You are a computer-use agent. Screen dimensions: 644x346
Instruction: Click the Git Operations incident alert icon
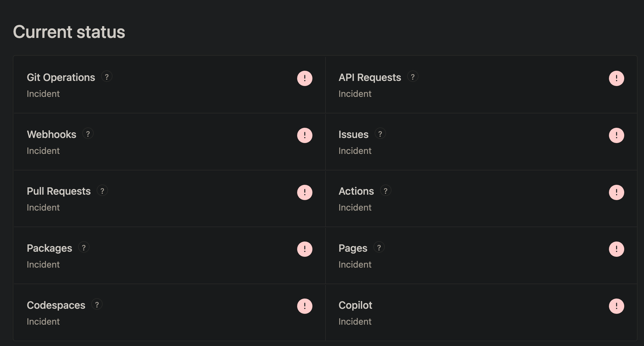coord(305,78)
